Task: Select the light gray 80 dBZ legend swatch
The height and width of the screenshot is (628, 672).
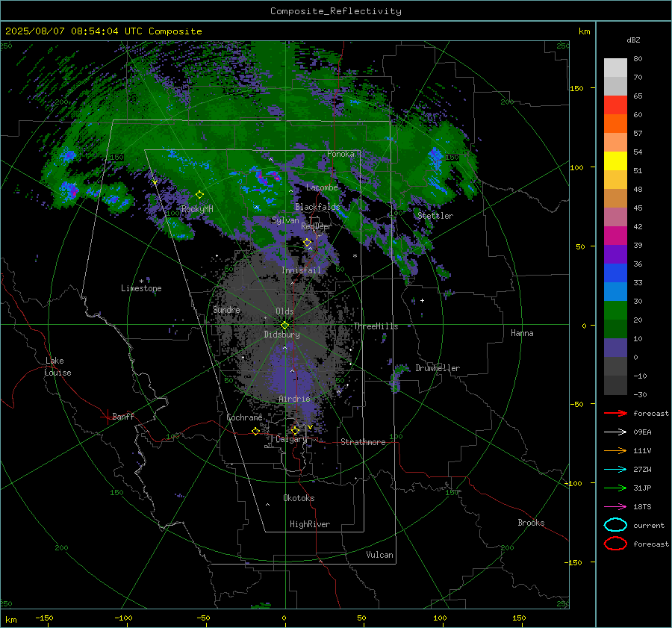Action: click(615, 68)
